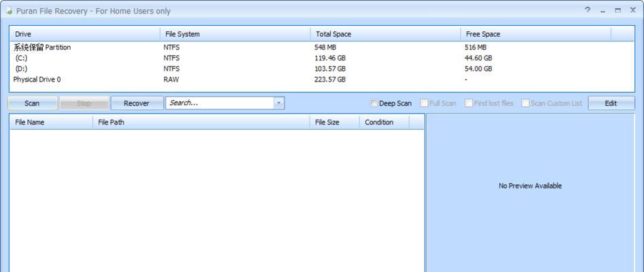The image size is (644, 272).
Task: Select the Physical Drive 0 row
Action: pyautogui.click(x=322, y=80)
